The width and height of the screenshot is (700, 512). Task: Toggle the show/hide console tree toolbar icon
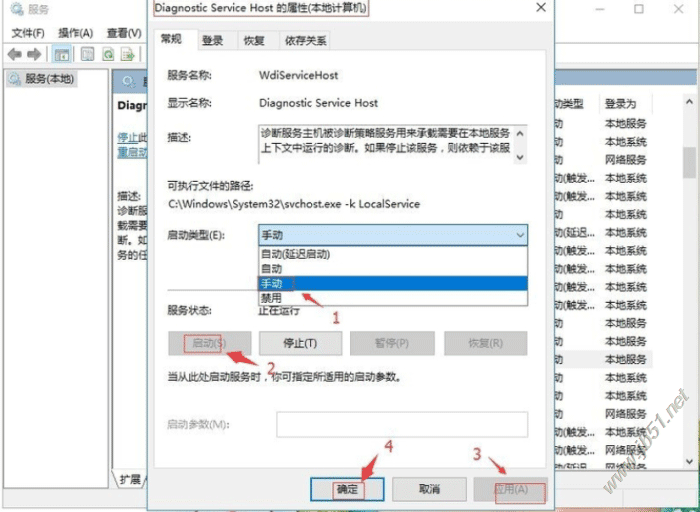pos(62,54)
